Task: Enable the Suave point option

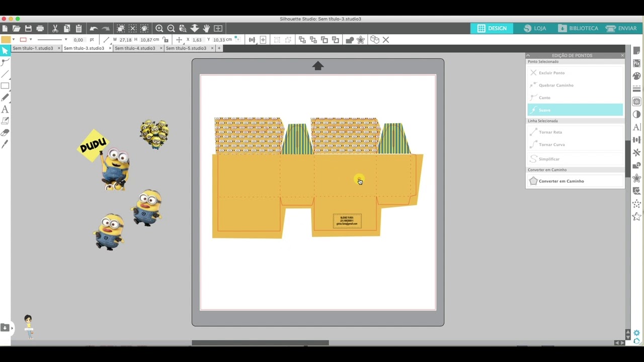Action: coord(575,110)
